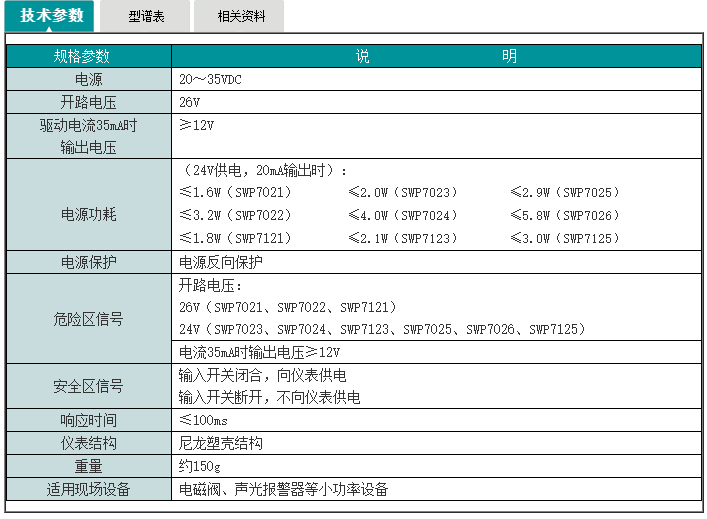Select ≤2.1W (SWP7123) entry

pos(403,238)
